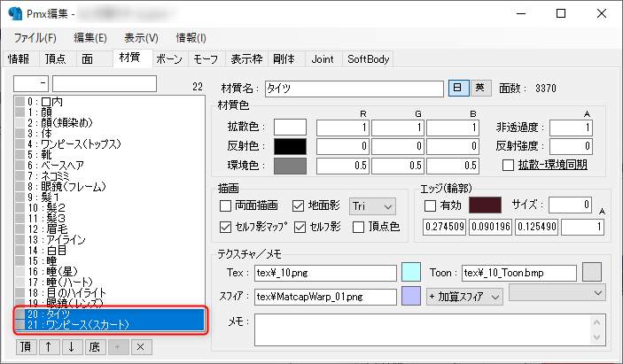Screen dimensions: 623x364
Task: Move material to bottom with 底 button
Action: 95,347
